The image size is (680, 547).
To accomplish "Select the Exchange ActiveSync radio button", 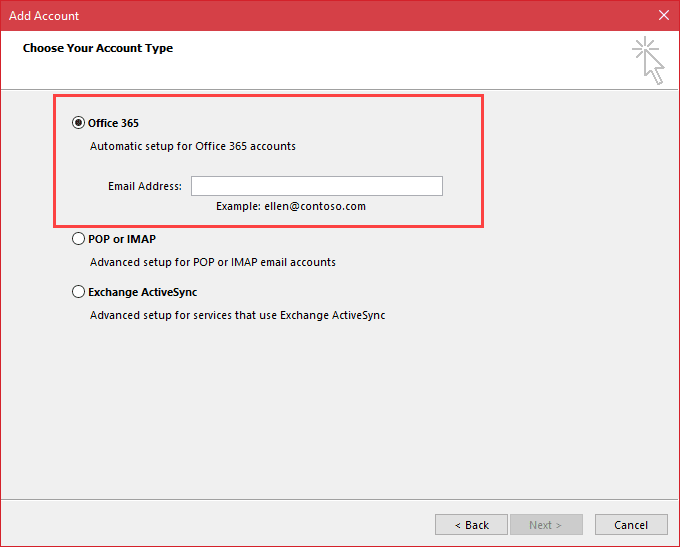I will click(x=78, y=292).
